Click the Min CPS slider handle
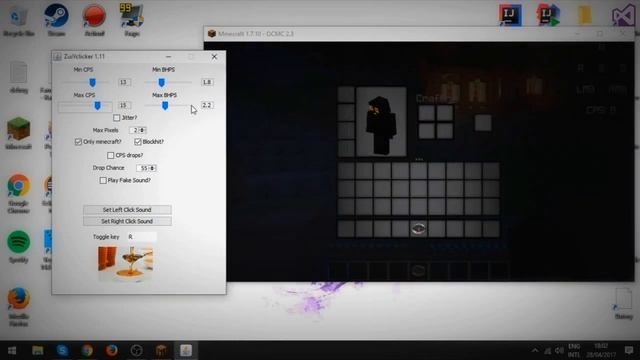The width and height of the screenshot is (640, 360). coord(93,82)
